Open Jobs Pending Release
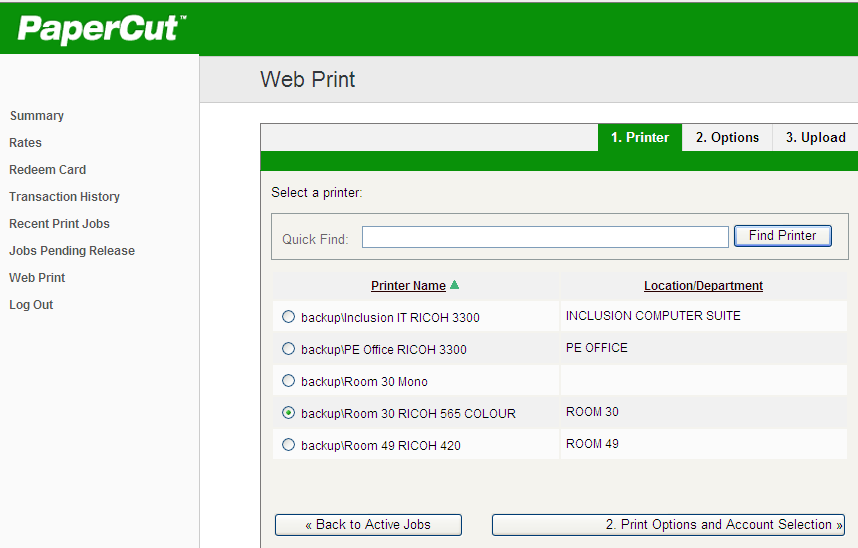This screenshot has height=548, width=858. click(72, 251)
